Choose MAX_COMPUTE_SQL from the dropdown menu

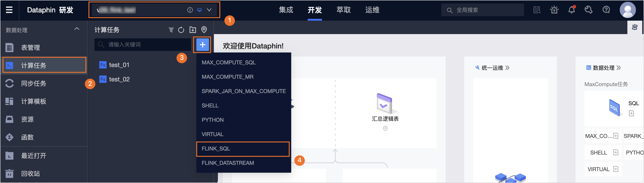point(244,62)
